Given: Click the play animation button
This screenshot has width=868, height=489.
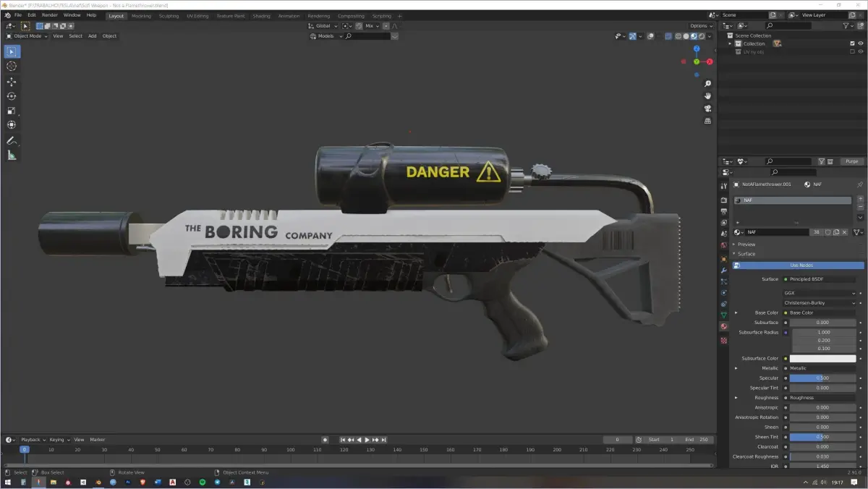Looking at the screenshot, I should (x=367, y=439).
